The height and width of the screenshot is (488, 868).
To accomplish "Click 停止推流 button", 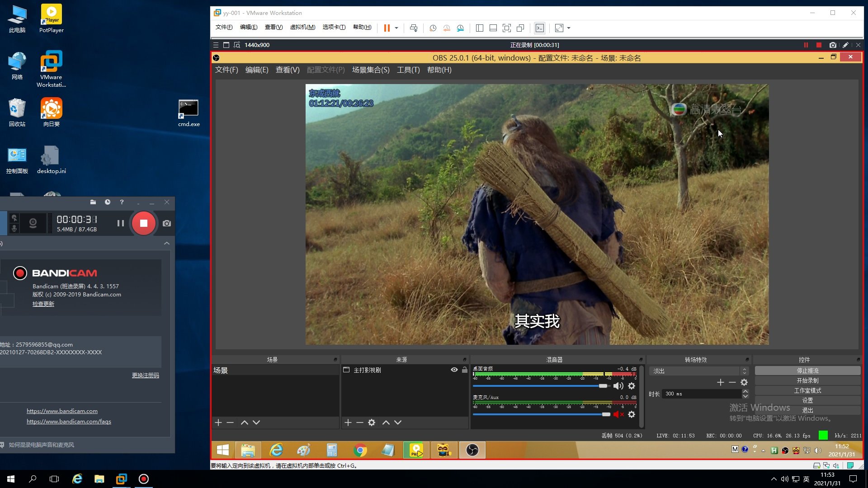I will click(807, 371).
